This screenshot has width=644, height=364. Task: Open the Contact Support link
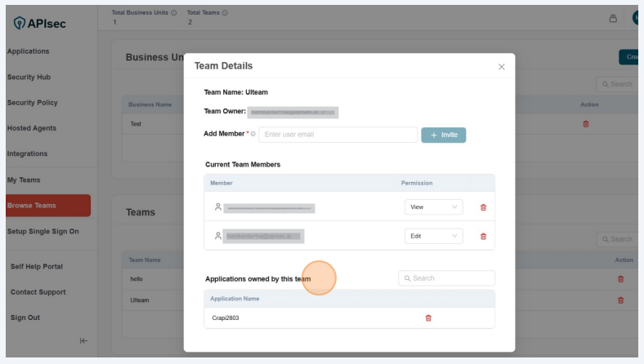tap(38, 292)
